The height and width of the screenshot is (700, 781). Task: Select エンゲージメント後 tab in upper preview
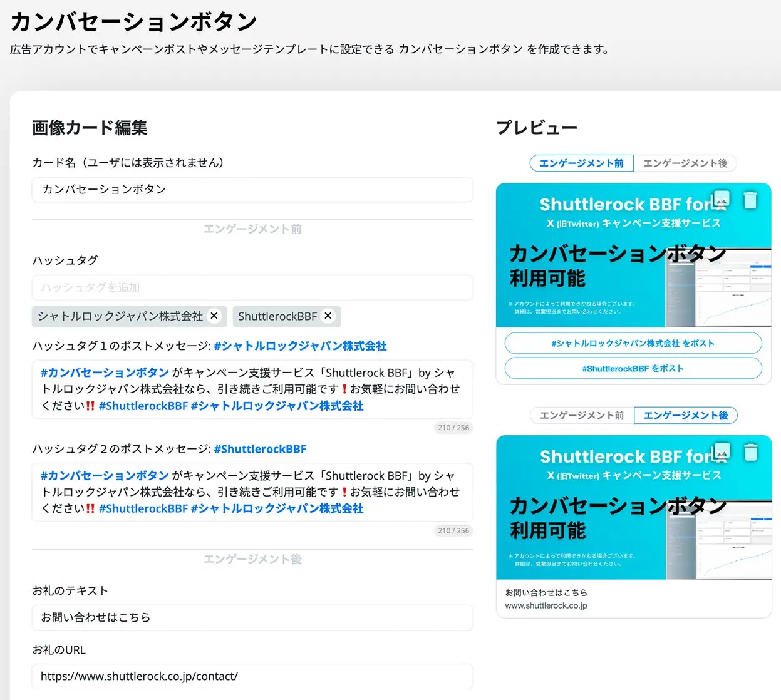click(x=685, y=163)
